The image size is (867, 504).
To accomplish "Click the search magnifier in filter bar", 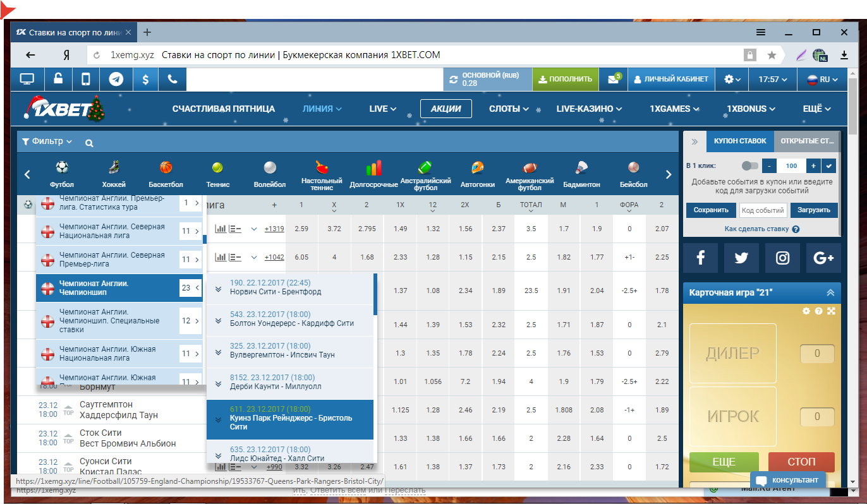I will (x=89, y=143).
